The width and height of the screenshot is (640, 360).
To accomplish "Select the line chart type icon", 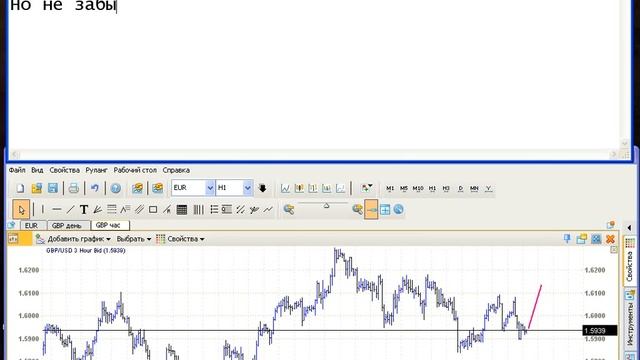I will pos(285,188).
